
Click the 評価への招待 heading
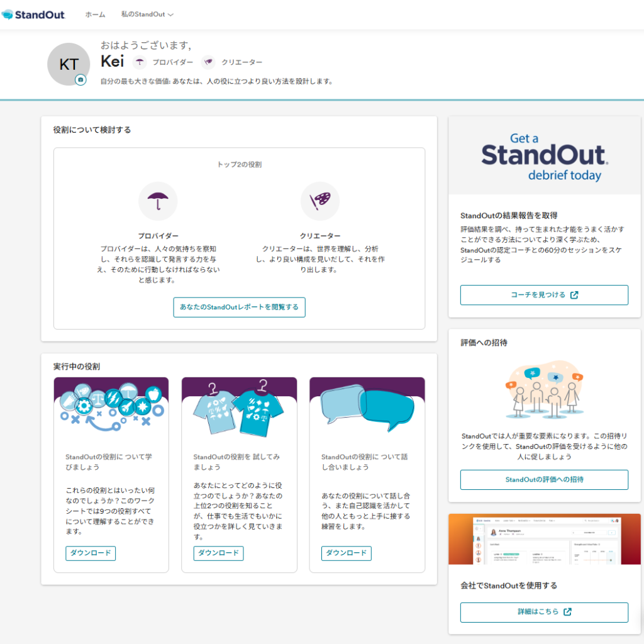click(x=484, y=343)
